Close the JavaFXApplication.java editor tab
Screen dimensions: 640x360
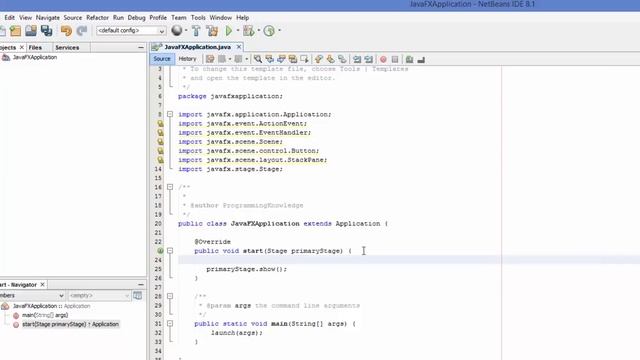click(x=239, y=47)
